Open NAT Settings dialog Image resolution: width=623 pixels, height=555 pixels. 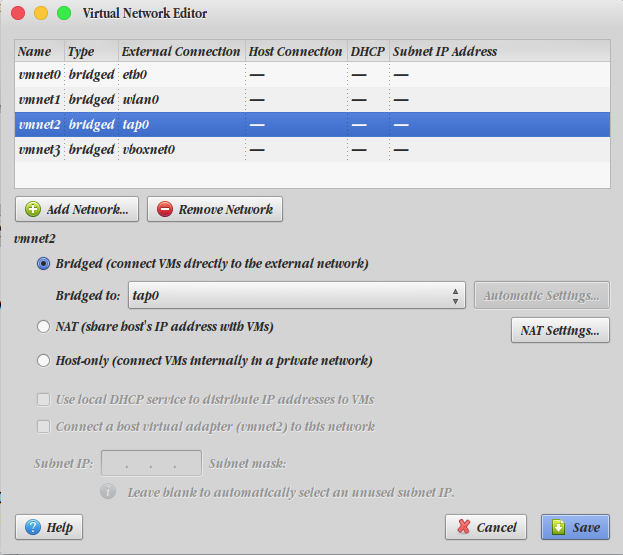[559, 331]
